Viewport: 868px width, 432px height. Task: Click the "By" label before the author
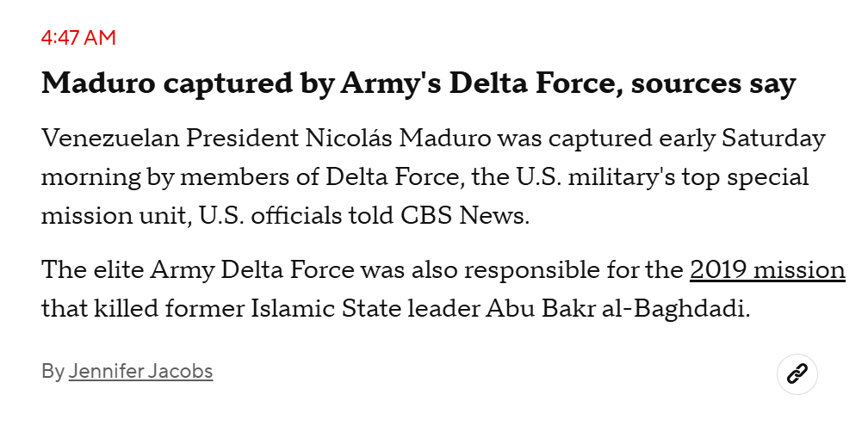53,372
